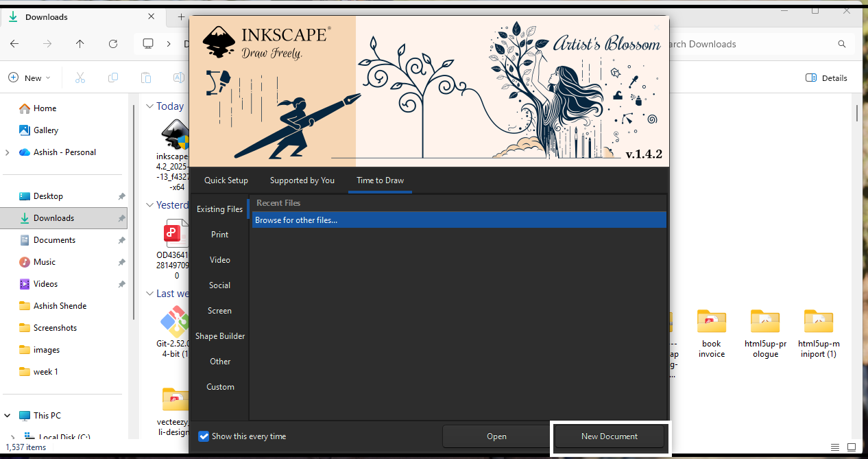Open the Social templates category
Image resolution: width=868 pixels, height=459 pixels.
tap(219, 285)
